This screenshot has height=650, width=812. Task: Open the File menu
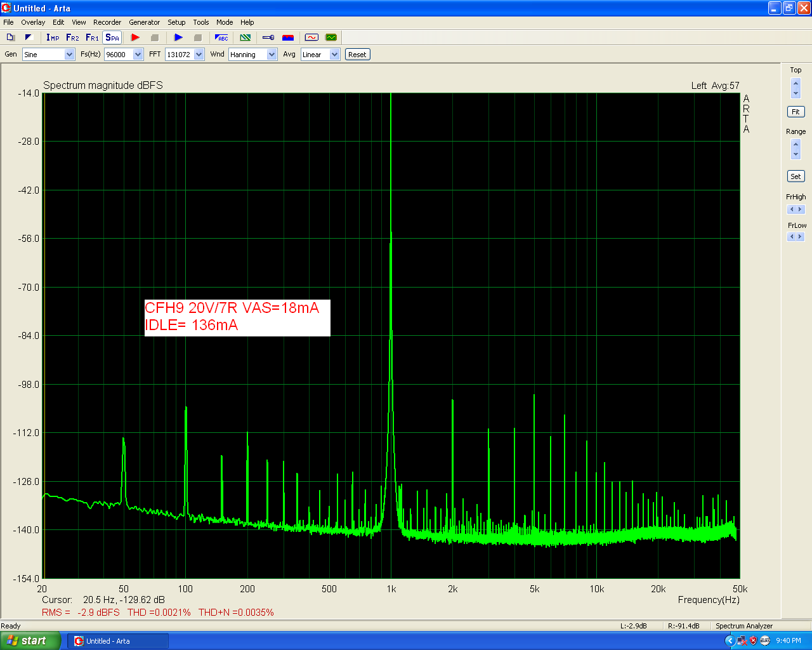(x=8, y=22)
